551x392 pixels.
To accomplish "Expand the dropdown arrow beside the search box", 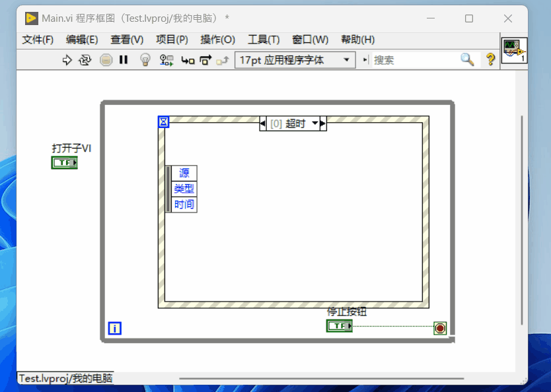I will (x=364, y=59).
